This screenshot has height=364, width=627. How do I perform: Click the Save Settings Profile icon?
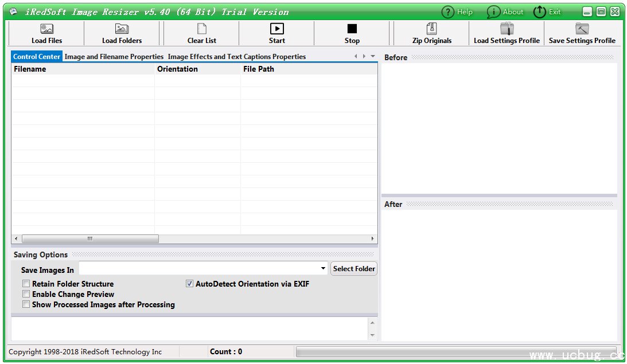[x=582, y=29]
